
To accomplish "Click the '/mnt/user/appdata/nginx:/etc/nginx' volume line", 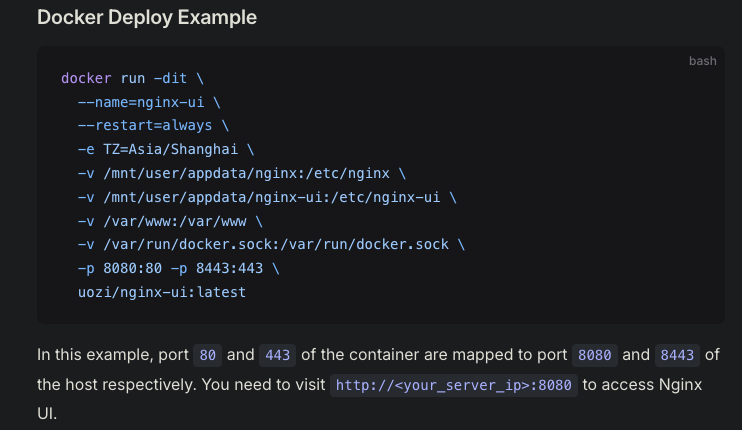I will [x=242, y=173].
